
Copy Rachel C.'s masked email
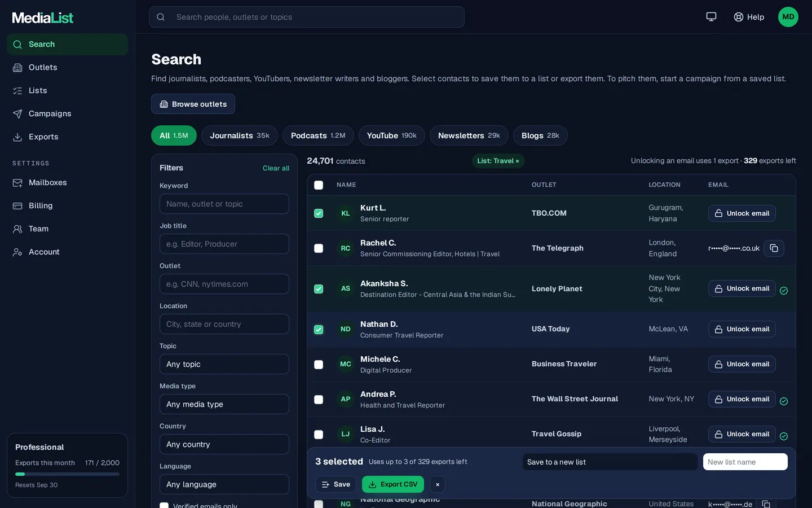(774, 248)
